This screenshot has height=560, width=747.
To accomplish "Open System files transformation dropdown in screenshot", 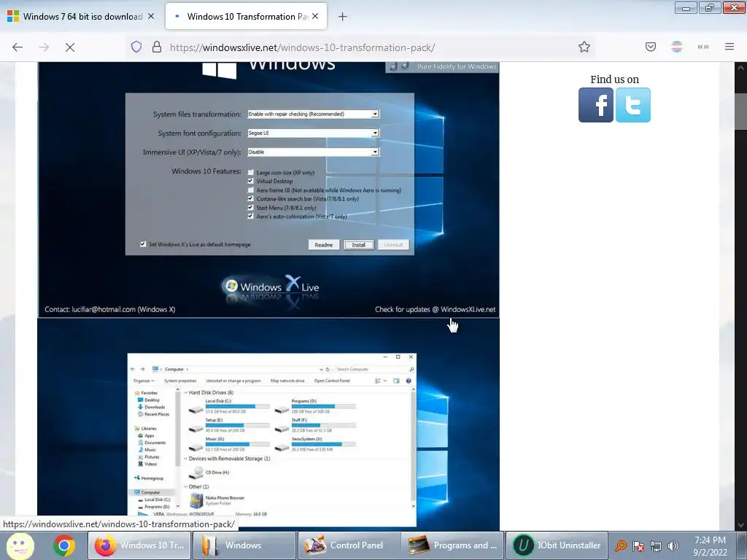I will click(x=313, y=114).
